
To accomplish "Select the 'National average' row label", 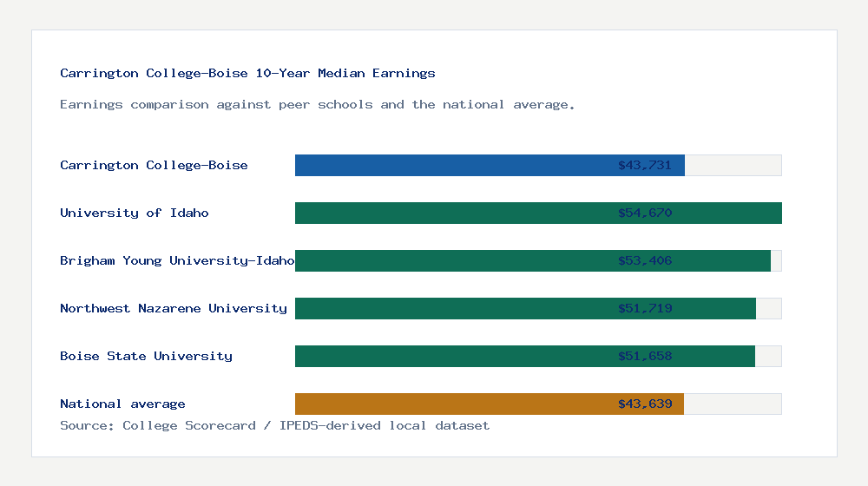I will click(x=122, y=404).
